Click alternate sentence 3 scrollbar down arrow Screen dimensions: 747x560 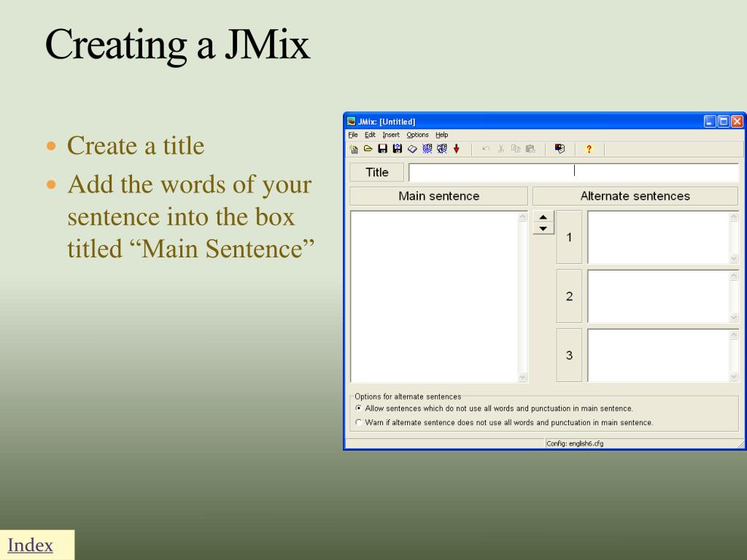(734, 376)
